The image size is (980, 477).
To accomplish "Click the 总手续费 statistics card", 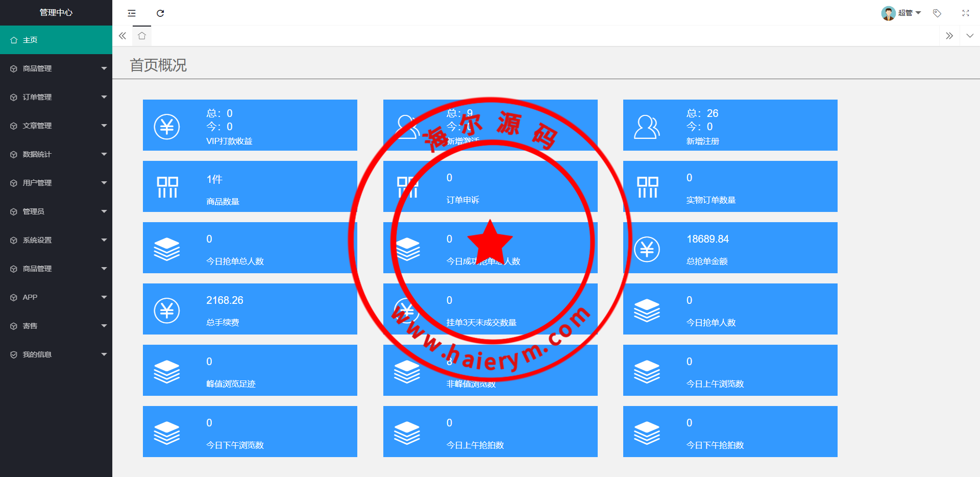I will (x=250, y=309).
